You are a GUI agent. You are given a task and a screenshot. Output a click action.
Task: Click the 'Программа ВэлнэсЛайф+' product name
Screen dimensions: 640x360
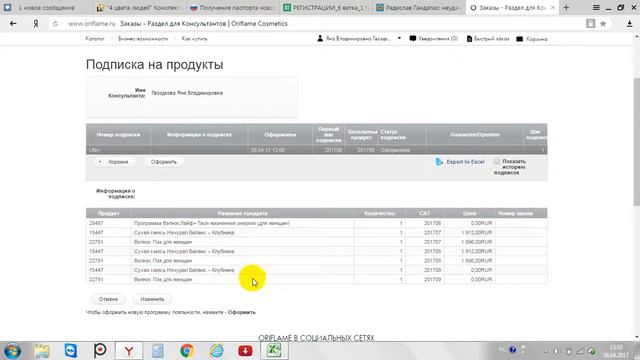(211, 223)
